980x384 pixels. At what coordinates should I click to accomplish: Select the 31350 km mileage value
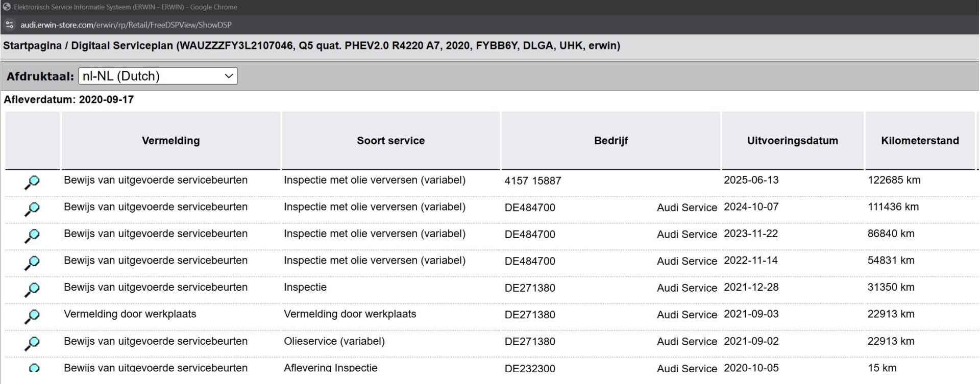point(891,287)
